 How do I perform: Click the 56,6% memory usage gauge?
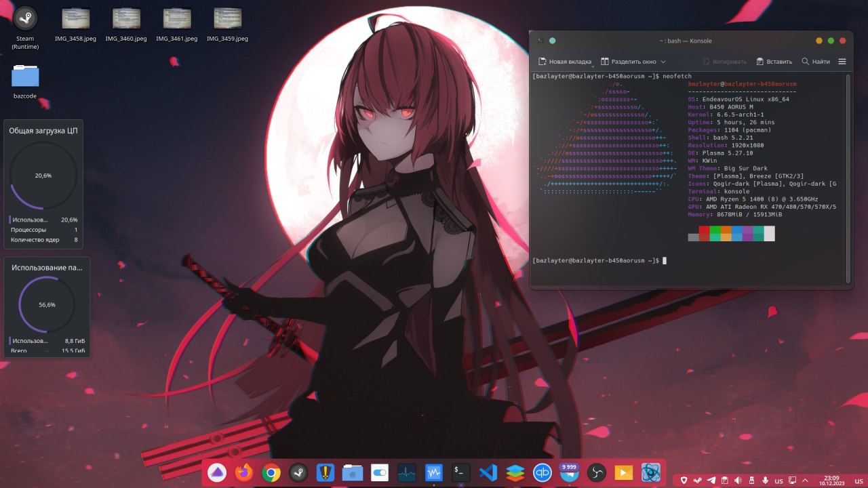click(47, 304)
